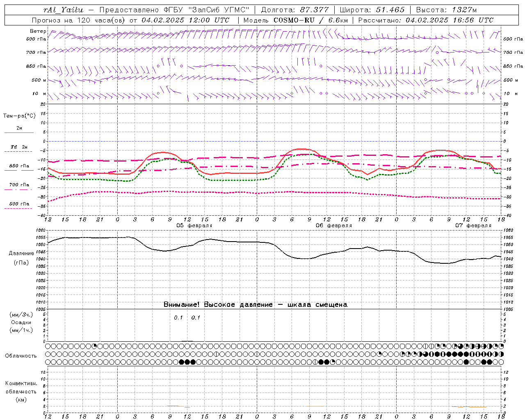Click the Тем-ра(°C) panel label
525x420 pixels.
[19, 116]
